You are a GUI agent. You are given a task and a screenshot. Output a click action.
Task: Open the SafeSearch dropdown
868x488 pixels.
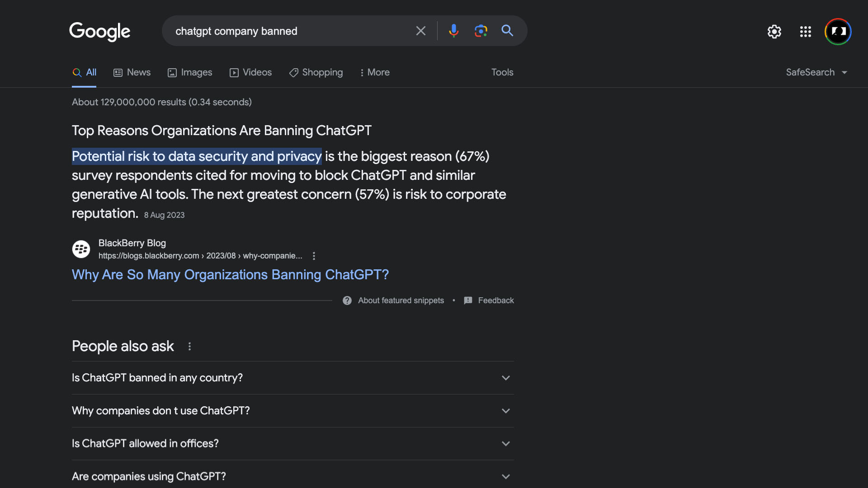pyautogui.click(x=816, y=72)
